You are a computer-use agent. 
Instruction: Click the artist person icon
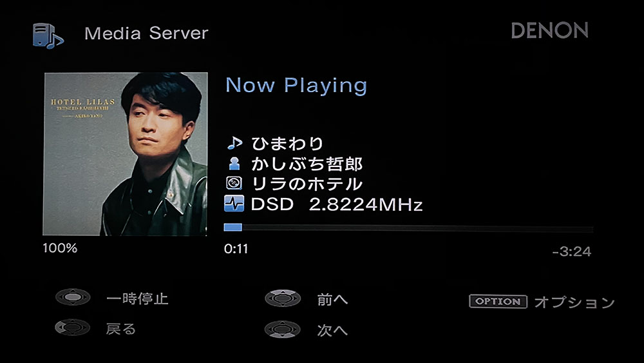tap(234, 164)
